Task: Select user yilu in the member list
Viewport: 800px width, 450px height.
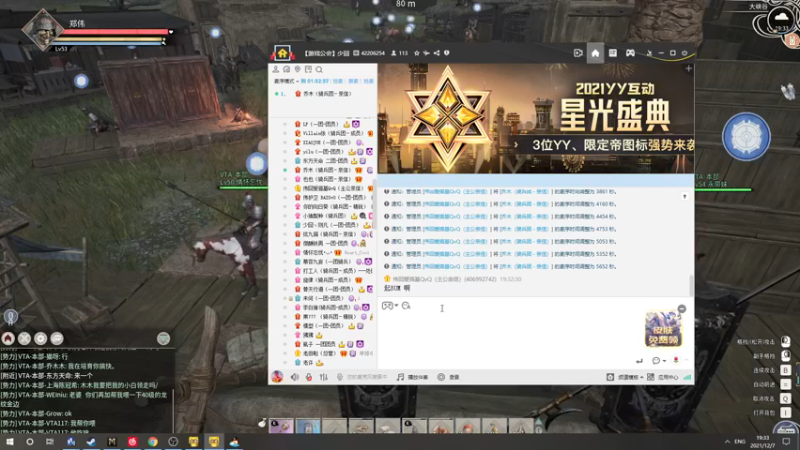Action: pyautogui.click(x=333, y=152)
